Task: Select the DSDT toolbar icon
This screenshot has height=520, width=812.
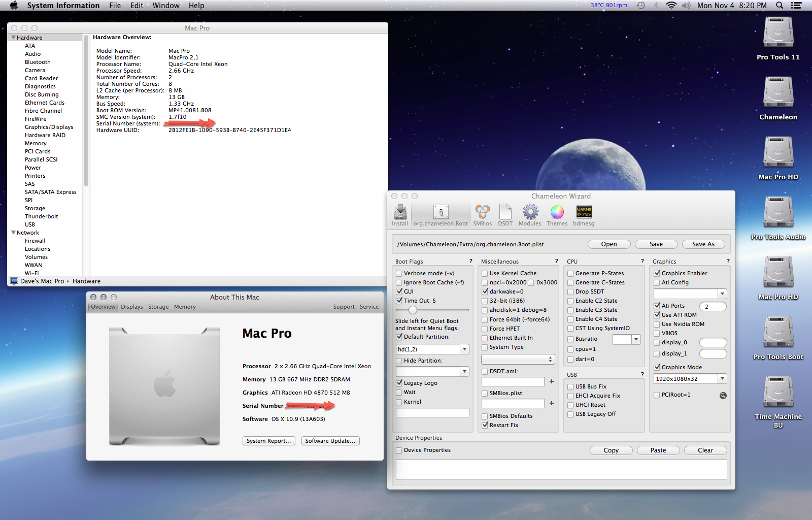Action: click(x=505, y=212)
